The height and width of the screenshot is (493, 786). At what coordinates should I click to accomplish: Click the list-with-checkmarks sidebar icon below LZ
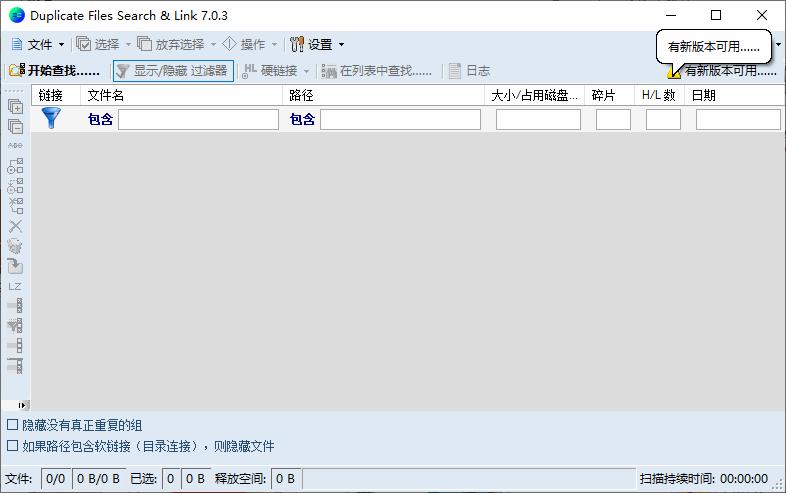coord(15,306)
